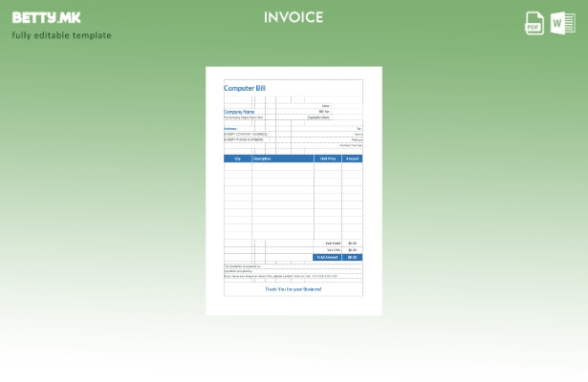
Task: Select the 'Computer Bill' title in the template
Action: point(245,88)
